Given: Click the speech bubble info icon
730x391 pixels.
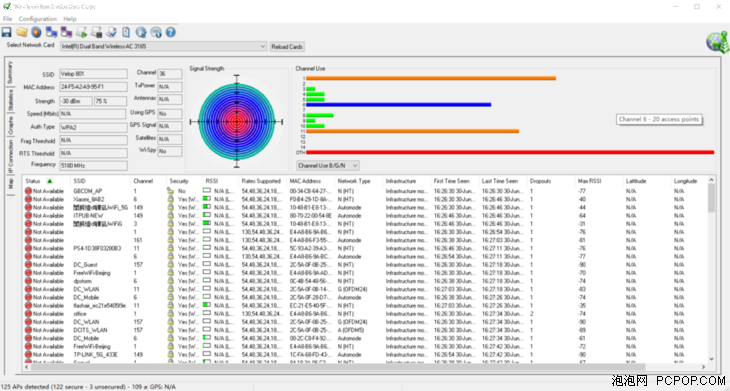Looking at the screenshot, I should 156,32.
